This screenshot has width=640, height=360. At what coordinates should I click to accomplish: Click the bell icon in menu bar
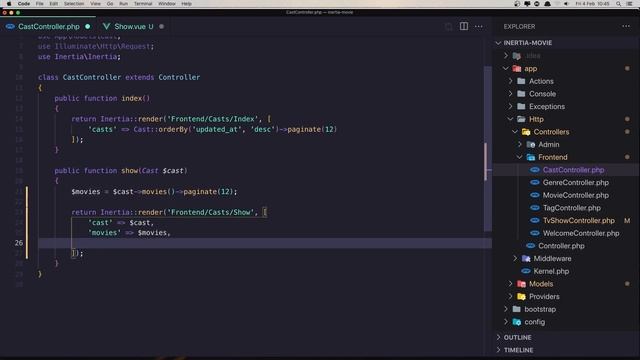click(547, 4)
